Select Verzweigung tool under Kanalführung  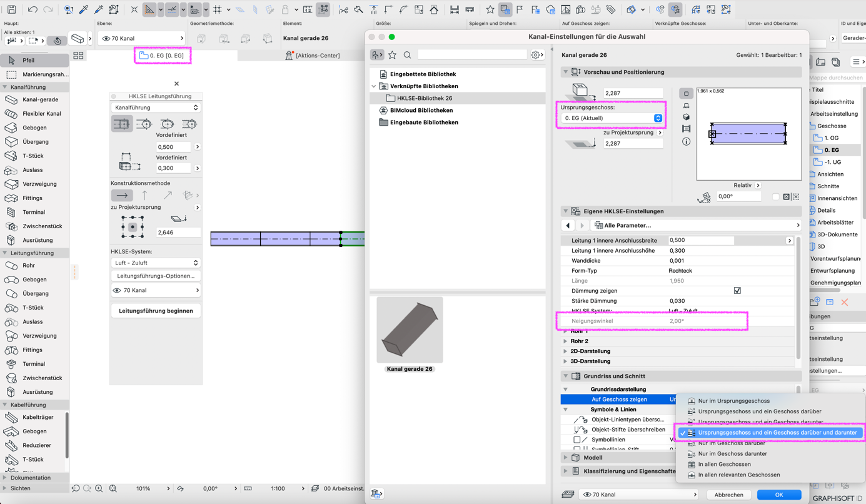[x=34, y=184]
